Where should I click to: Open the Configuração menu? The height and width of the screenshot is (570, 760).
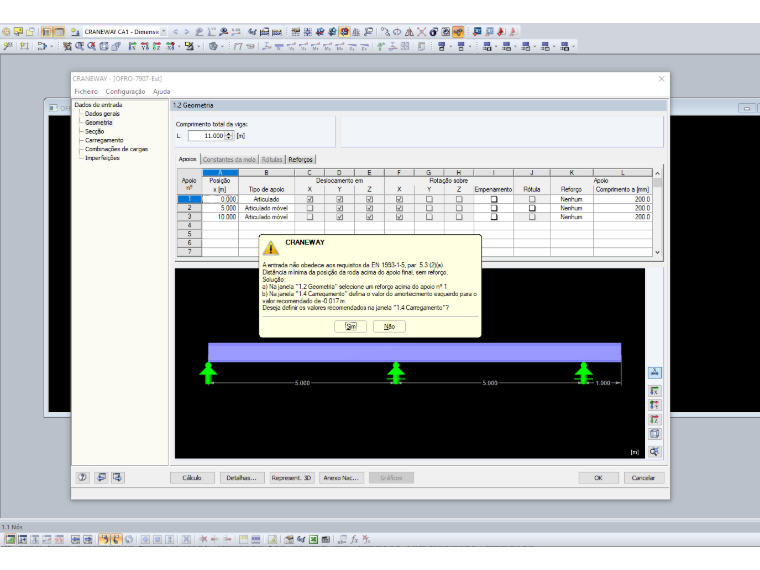click(x=125, y=91)
